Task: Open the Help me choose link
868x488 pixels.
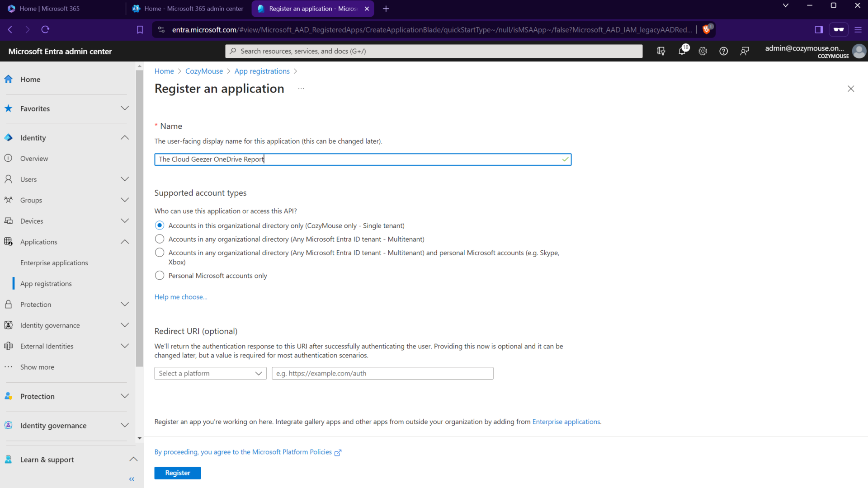Action: coord(180,297)
